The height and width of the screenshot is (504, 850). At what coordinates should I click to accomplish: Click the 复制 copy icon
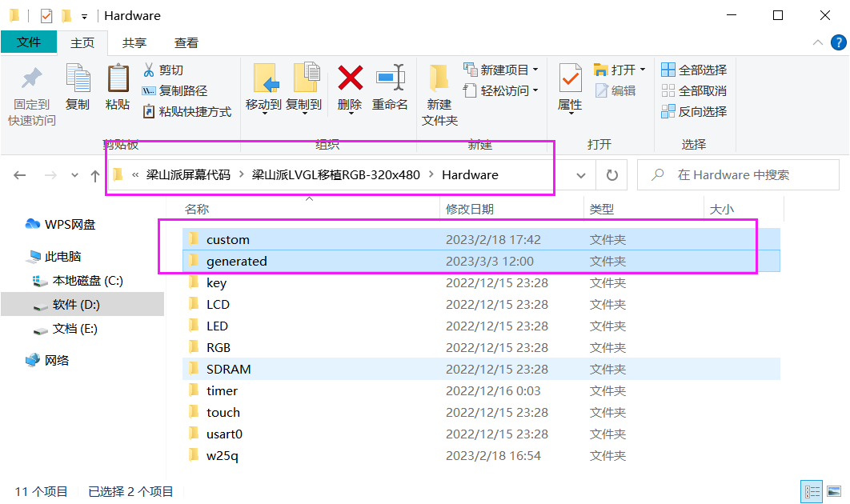tap(78, 78)
